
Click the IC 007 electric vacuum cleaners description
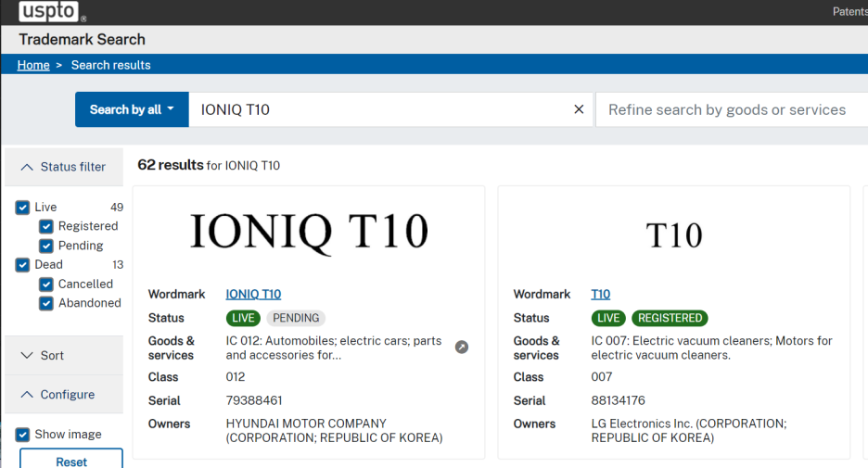(711, 348)
